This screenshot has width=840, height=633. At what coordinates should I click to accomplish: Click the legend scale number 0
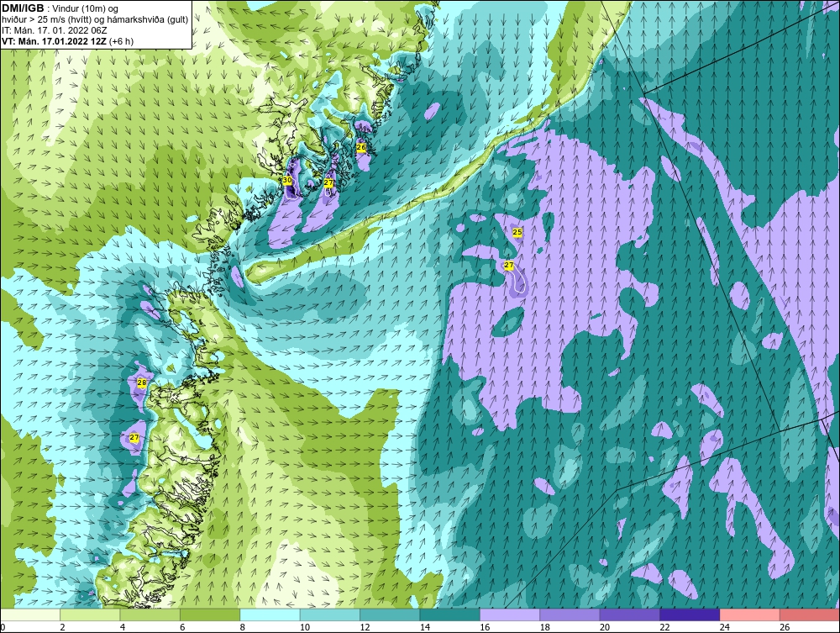click(x=3, y=628)
